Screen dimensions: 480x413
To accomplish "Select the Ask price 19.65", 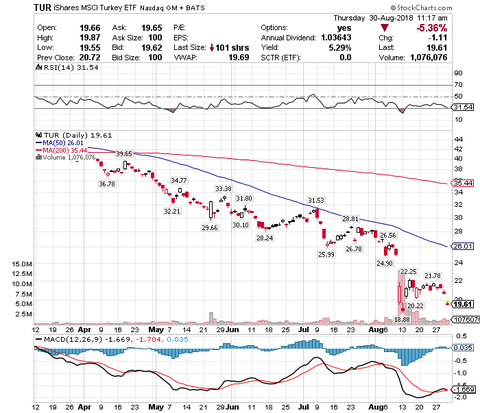I will [x=152, y=28].
